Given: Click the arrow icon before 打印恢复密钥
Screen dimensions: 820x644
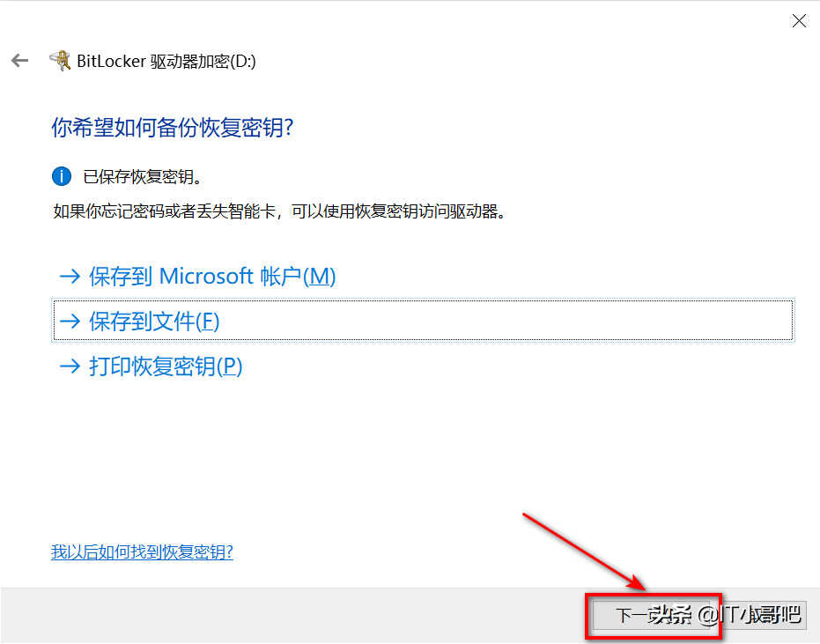Looking at the screenshot, I should tap(70, 366).
